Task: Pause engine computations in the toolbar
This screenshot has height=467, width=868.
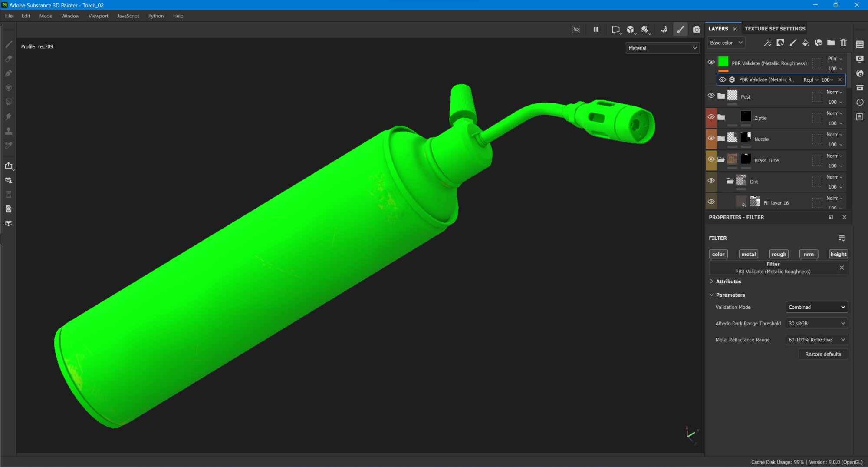Action: [595, 30]
